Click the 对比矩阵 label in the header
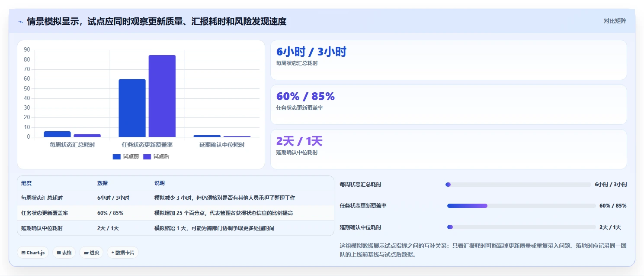This screenshot has height=276, width=644. click(615, 21)
